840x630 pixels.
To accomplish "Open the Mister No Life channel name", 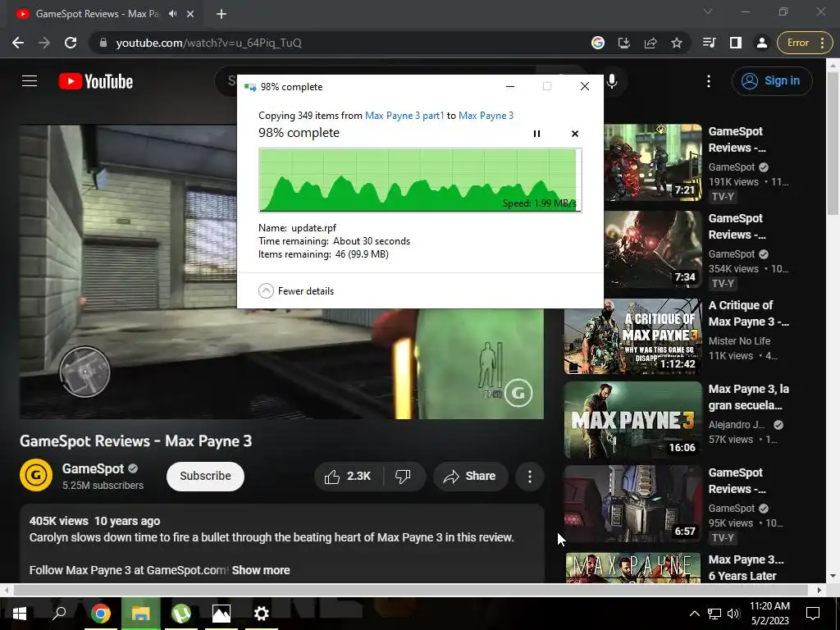I will click(x=739, y=340).
